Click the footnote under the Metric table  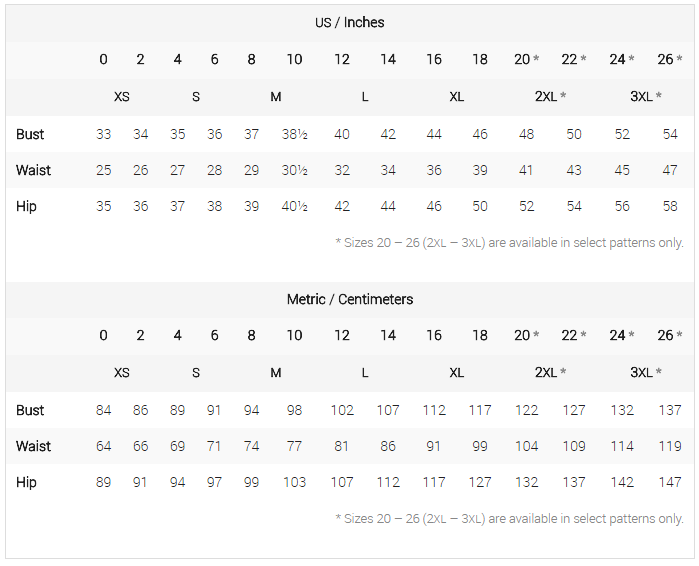510,518
